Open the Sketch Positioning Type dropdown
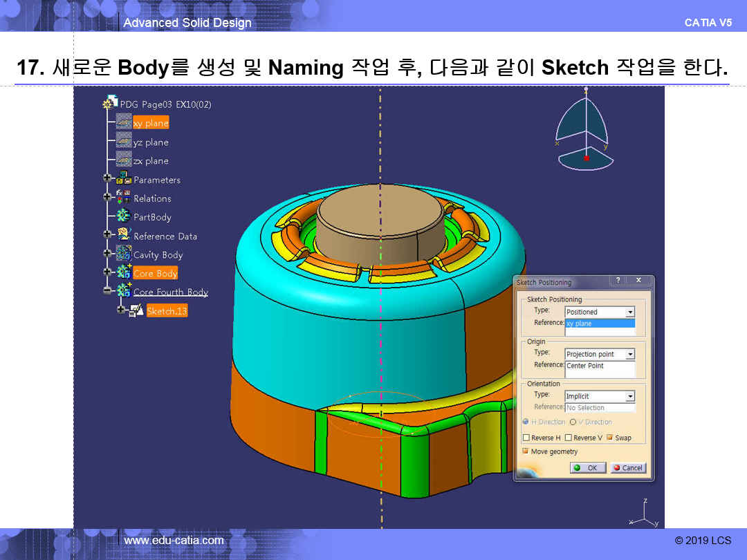This screenshot has width=747, height=560. point(629,312)
